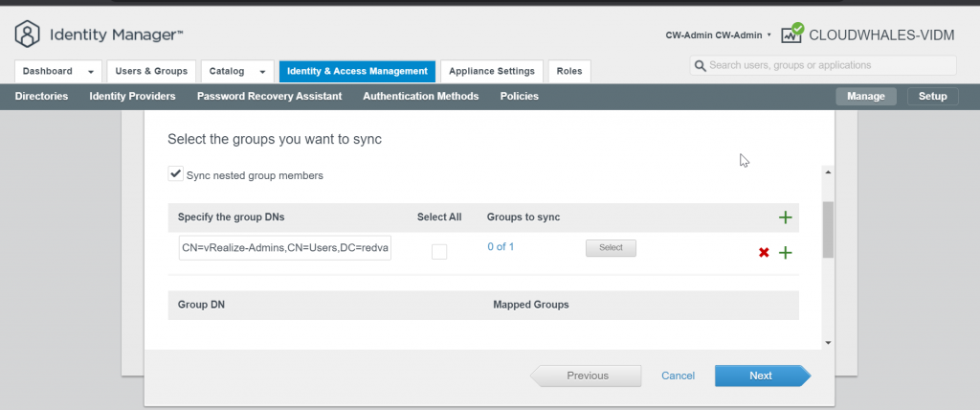Open the Dashboard dropdown arrow
Image resolution: width=980 pixels, height=410 pixels.
[91, 72]
